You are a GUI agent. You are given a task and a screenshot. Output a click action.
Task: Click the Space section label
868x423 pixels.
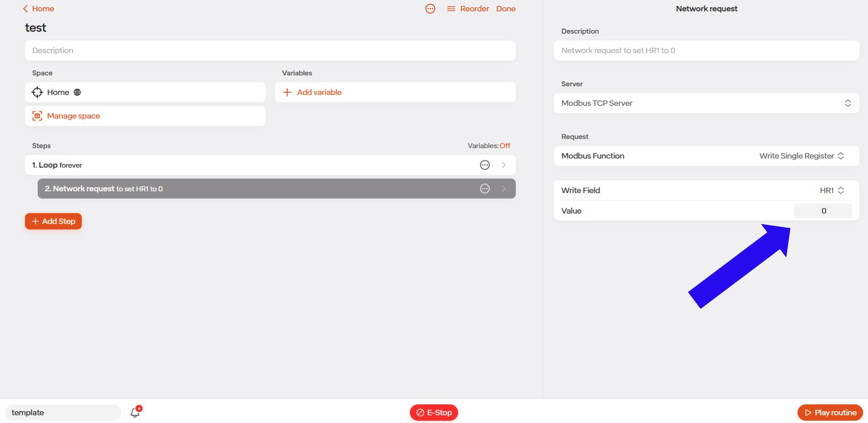pyautogui.click(x=42, y=73)
